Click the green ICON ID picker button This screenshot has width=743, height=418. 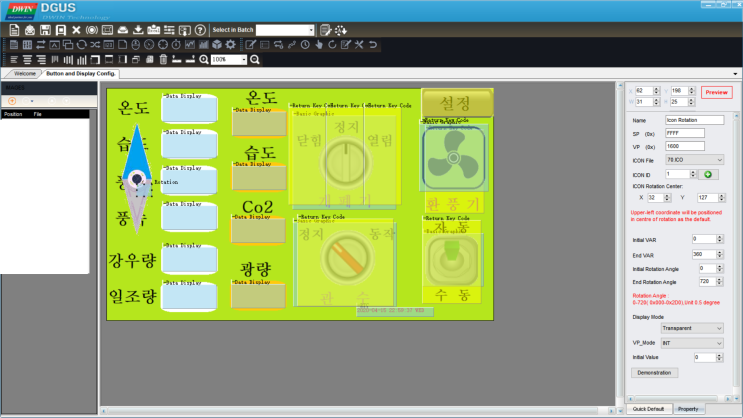point(710,174)
